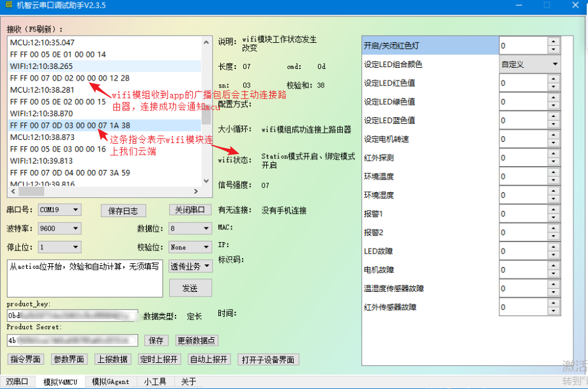Increase the 开启/关闭红色灯 value with up arrow
This screenshot has width=588, height=389.
click(553, 42)
